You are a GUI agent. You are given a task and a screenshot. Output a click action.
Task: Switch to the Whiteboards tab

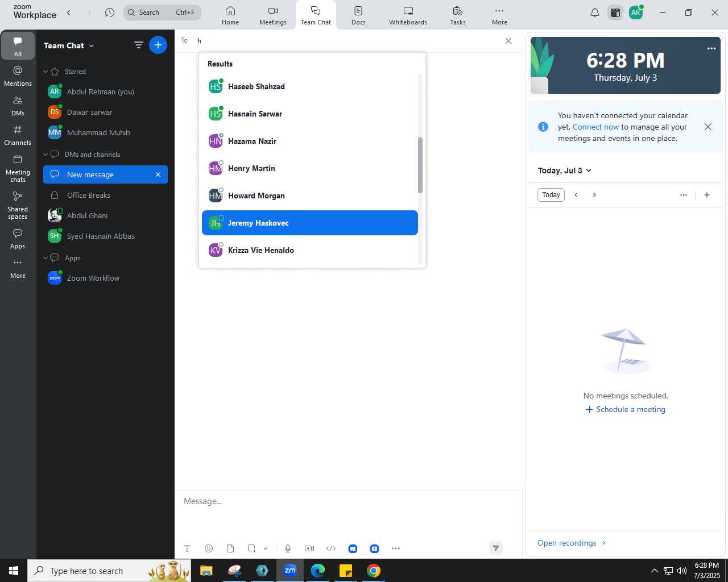[x=408, y=15]
